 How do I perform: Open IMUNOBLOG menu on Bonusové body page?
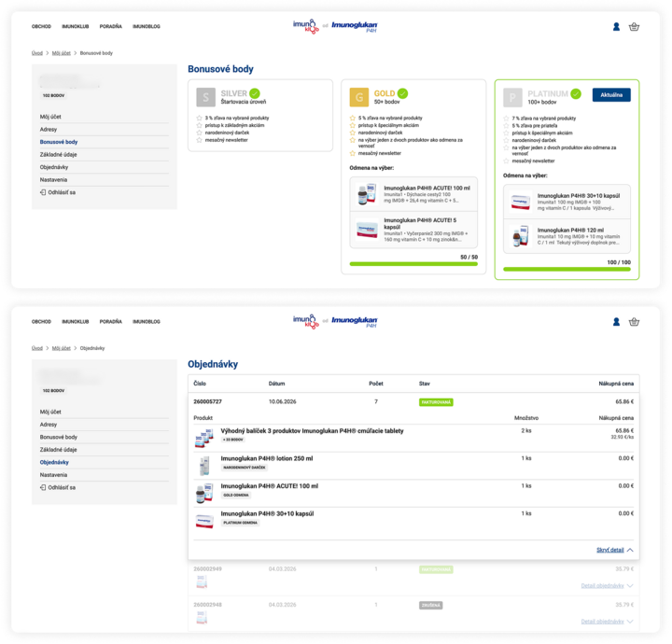pyautogui.click(x=147, y=26)
